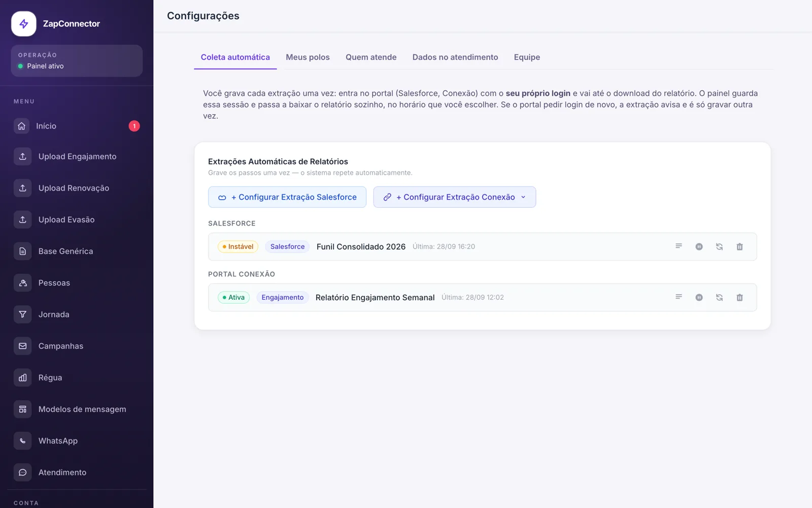Go to Campanhas
Viewport: 812px width, 508px height.
77,346
